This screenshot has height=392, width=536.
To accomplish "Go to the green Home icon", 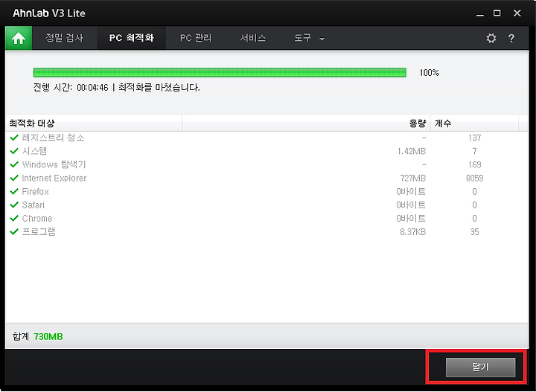I will pyautogui.click(x=19, y=38).
